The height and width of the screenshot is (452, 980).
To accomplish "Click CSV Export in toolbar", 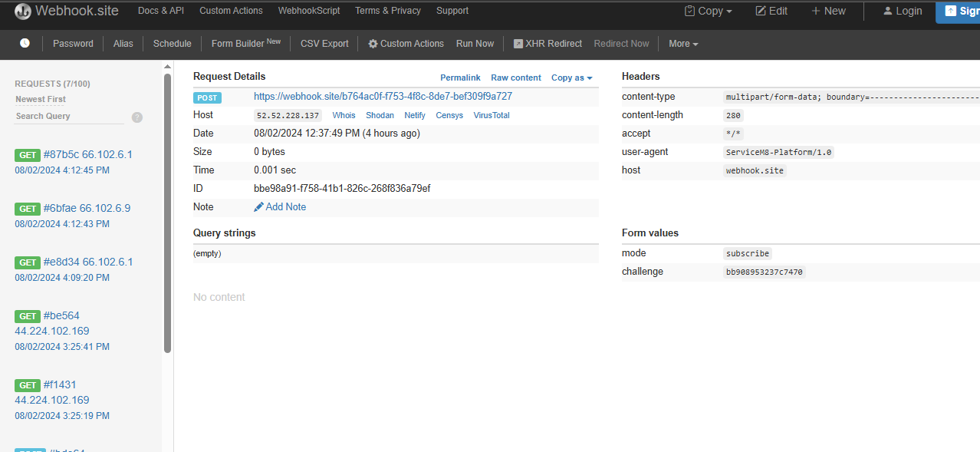I will click(324, 44).
